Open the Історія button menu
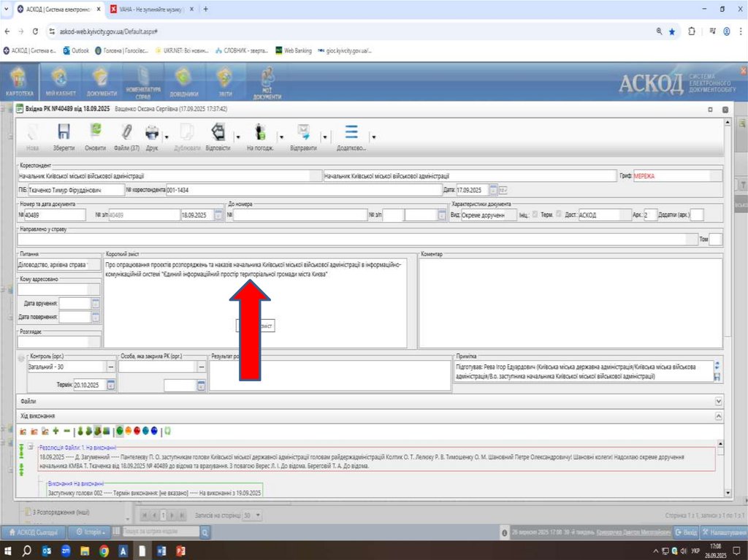The width and height of the screenshot is (748, 560). 91,532
